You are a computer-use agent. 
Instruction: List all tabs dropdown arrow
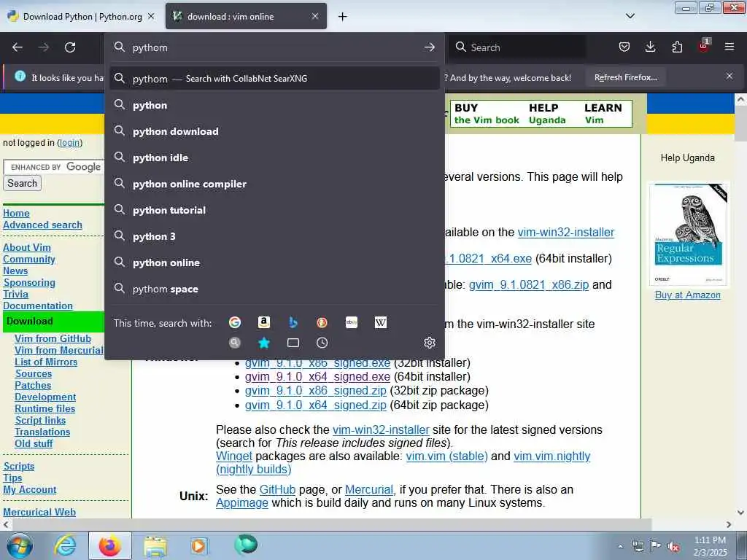point(630,16)
